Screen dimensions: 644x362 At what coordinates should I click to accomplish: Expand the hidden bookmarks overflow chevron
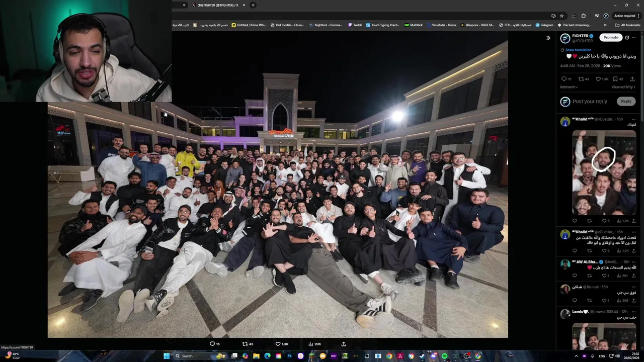point(605,25)
